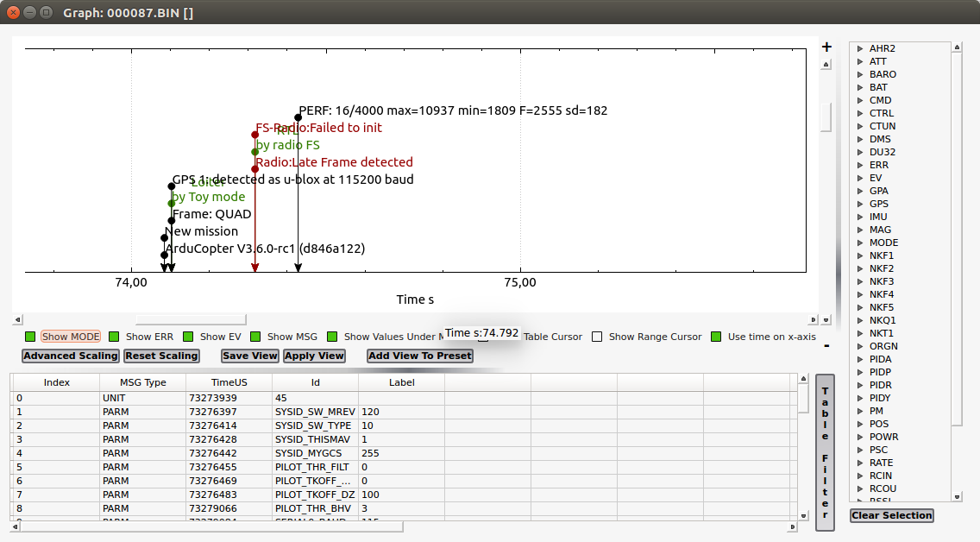Click the Apply View button

314,356
